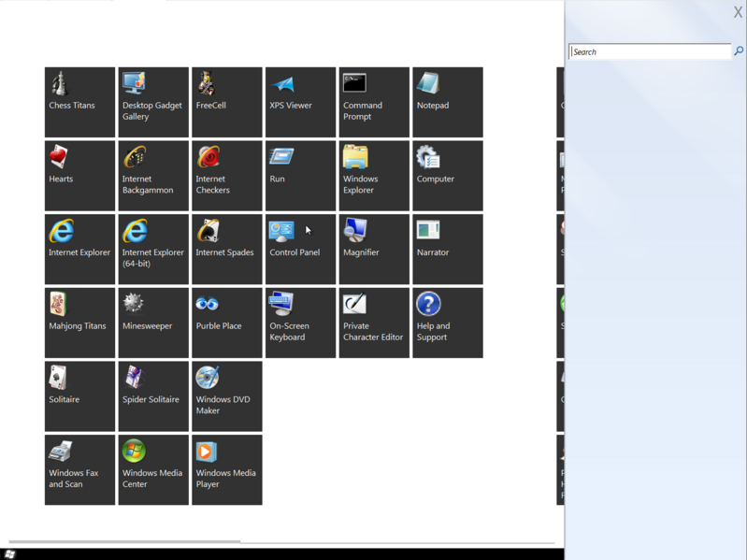Launch the Purble Place tile
747x560 pixels.
[227, 323]
